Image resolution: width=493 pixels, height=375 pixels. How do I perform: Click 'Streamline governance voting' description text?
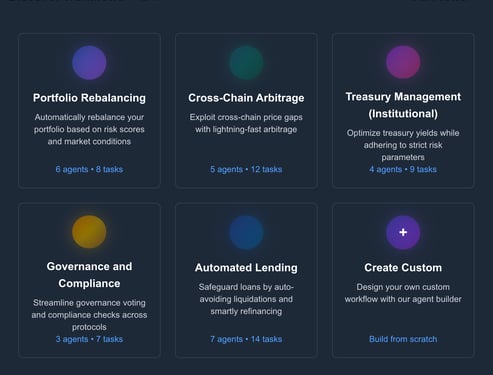pyautogui.click(x=89, y=315)
